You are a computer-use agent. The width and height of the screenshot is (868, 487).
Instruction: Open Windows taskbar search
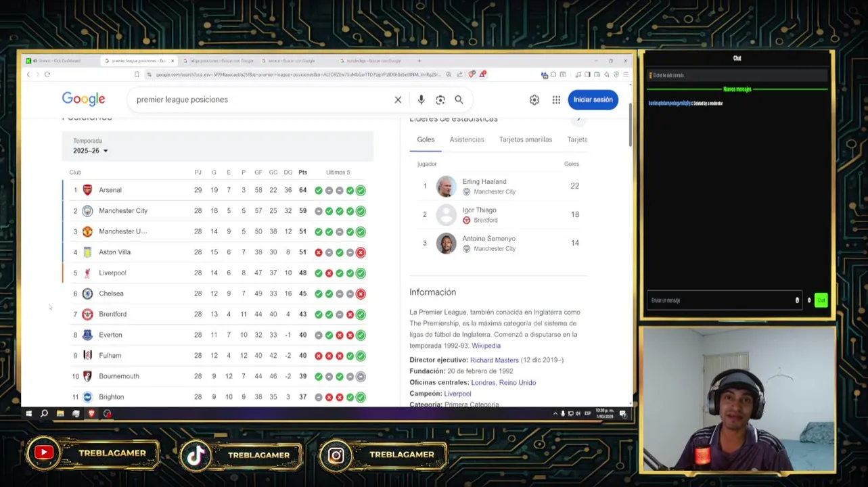(x=44, y=413)
